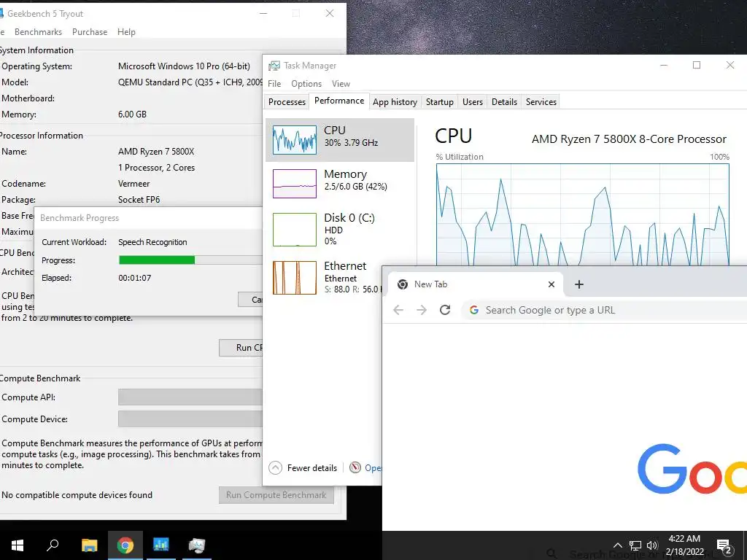This screenshot has width=747, height=560.
Task: Select the New Tab tab in Chrome
Action: (476, 284)
